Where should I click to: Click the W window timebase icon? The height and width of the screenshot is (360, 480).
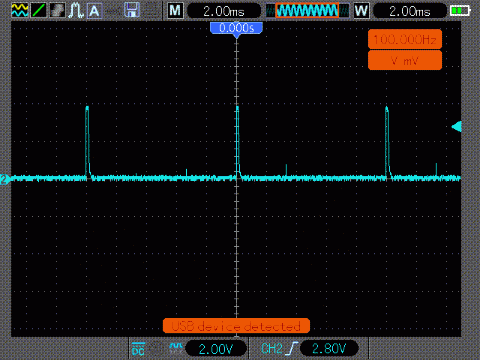click(x=361, y=11)
